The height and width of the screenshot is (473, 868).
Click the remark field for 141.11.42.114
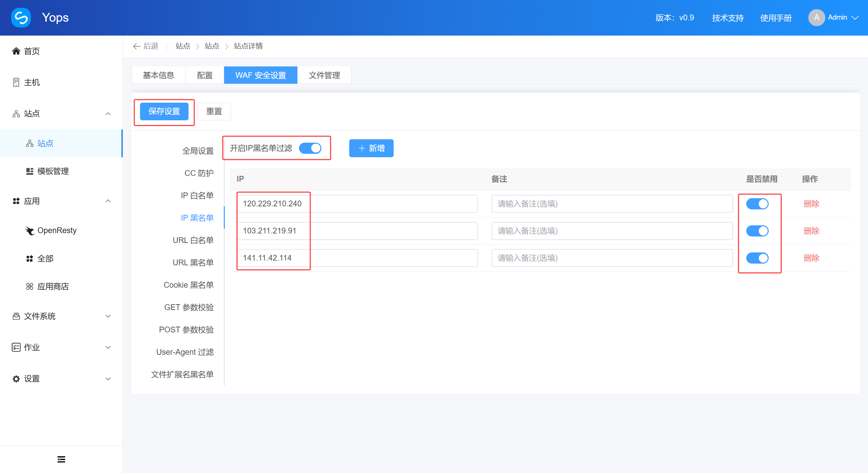pyautogui.click(x=612, y=258)
